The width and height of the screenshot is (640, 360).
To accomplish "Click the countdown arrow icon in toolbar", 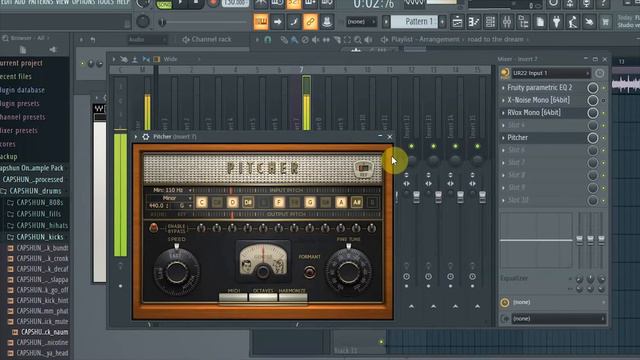I will tap(278, 22).
